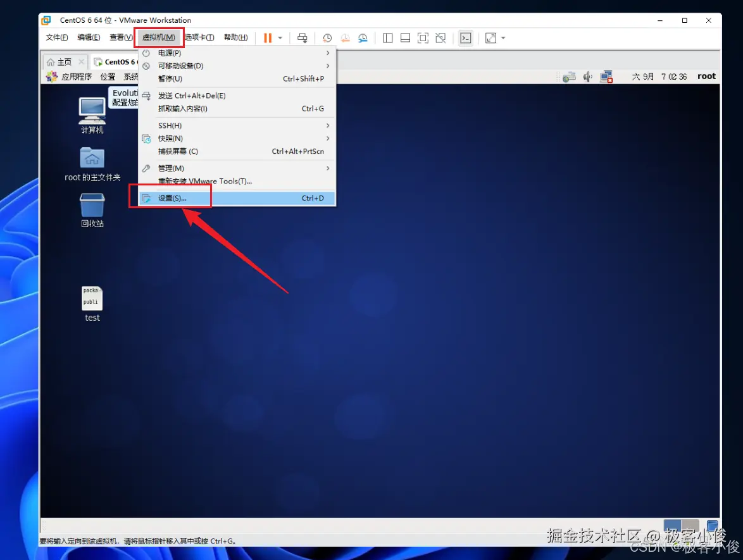The height and width of the screenshot is (560, 743).
Task: Click the send Ctrl+Alt+Del toolbar icon
Action: [303, 38]
